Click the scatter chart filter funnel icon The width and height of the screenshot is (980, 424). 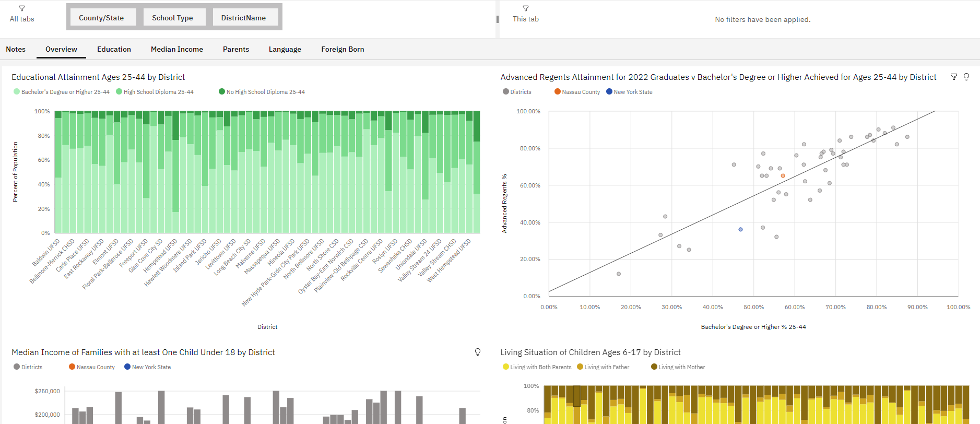pyautogui.click(x=954, y=77)
